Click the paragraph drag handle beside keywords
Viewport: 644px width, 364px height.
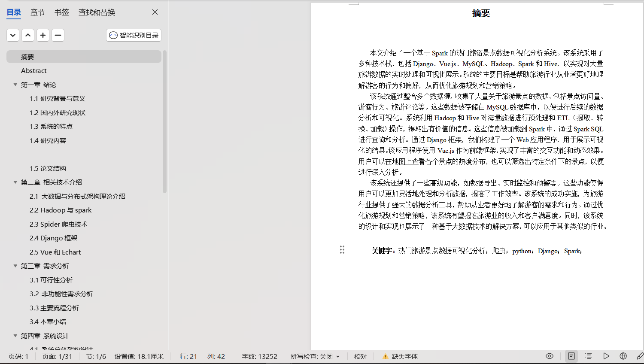pyautogui.click(x=342, y=250)
